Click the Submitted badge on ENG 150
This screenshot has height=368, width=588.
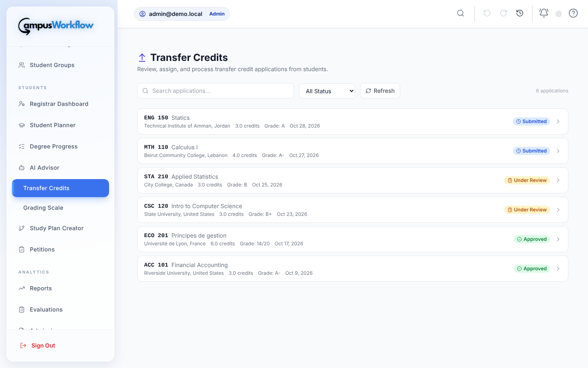(531, 121)
